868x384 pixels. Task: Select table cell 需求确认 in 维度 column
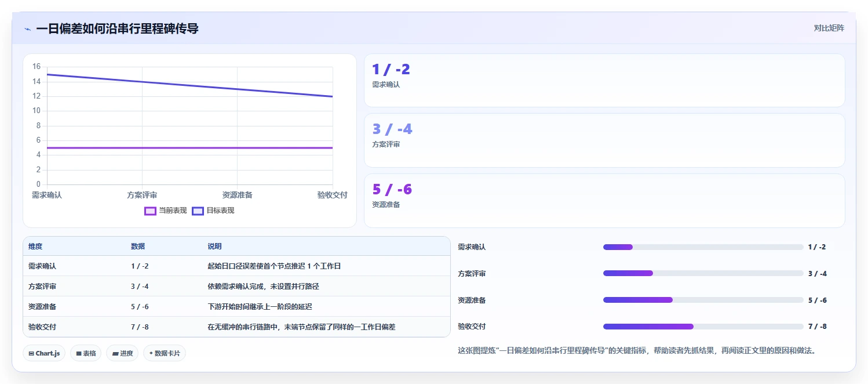click(42, 266)
